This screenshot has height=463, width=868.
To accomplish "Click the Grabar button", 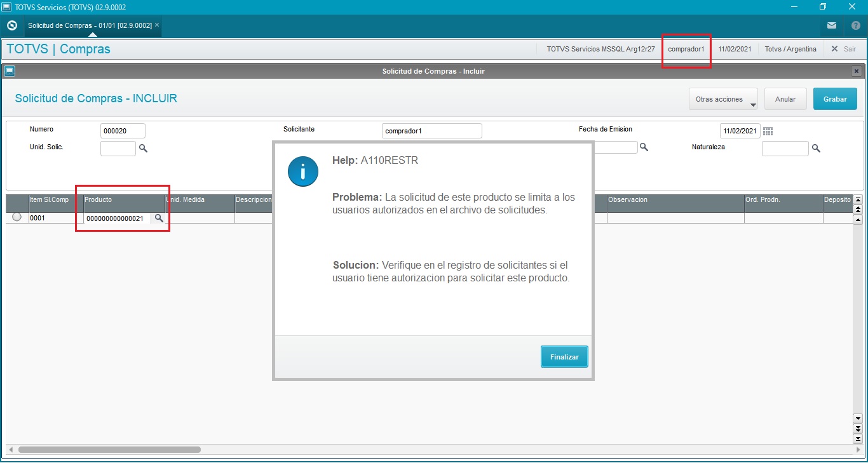I will [835, 99].
